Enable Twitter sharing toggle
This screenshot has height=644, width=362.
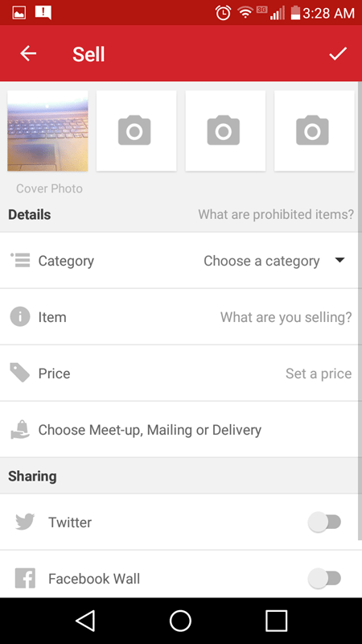tap(325, 522)
